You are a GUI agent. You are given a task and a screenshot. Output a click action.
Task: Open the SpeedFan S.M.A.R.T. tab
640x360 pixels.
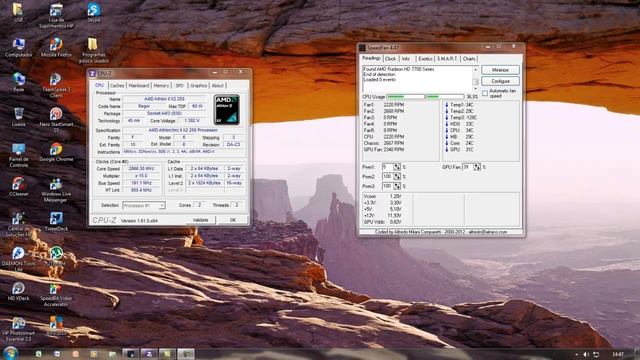pyautogui.click(x=447, y=59)
